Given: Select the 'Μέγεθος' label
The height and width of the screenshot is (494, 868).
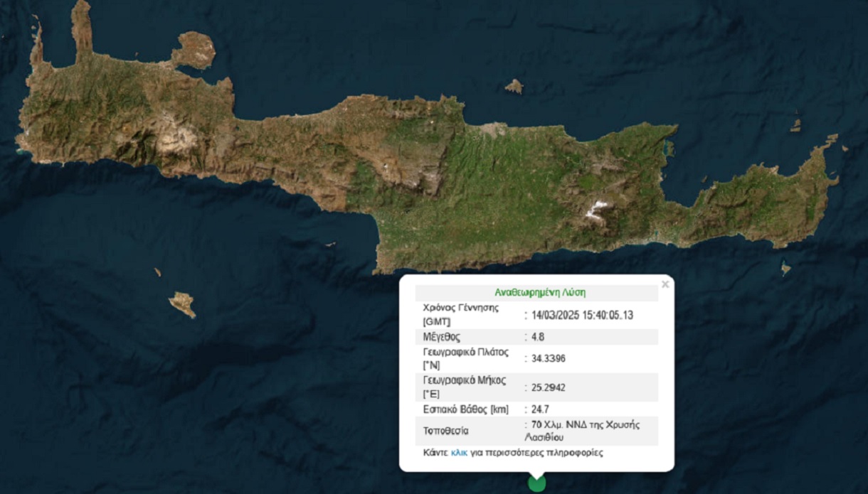Looking at the screenshot, I should click(x=442, y=337).
